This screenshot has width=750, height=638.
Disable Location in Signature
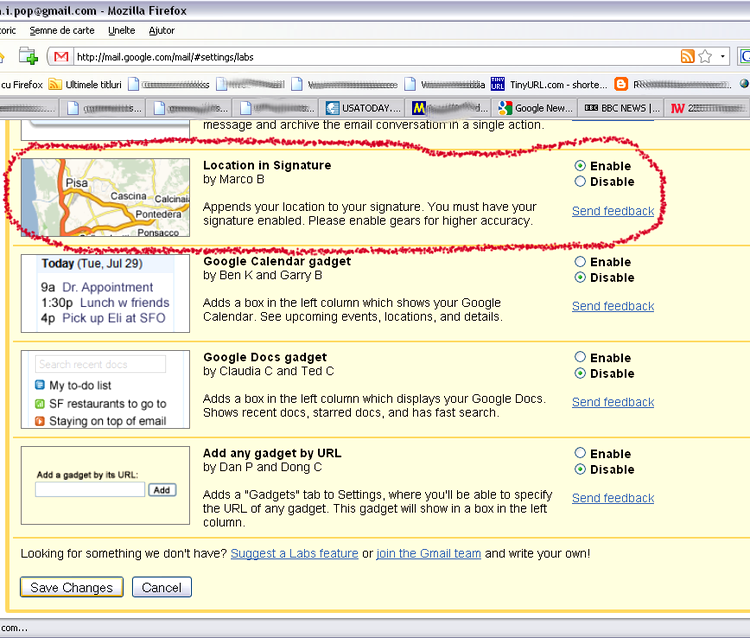tap(580, 182)
